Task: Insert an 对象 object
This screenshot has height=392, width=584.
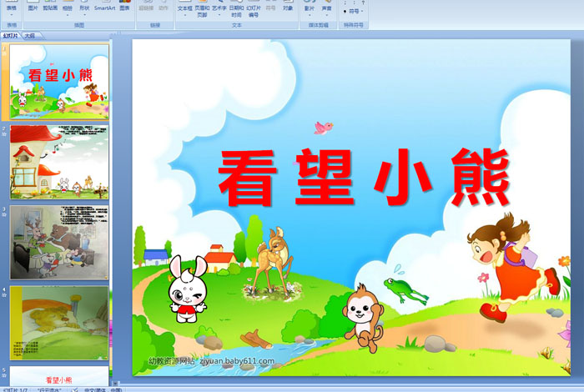Action: click(x=288, y=6)
